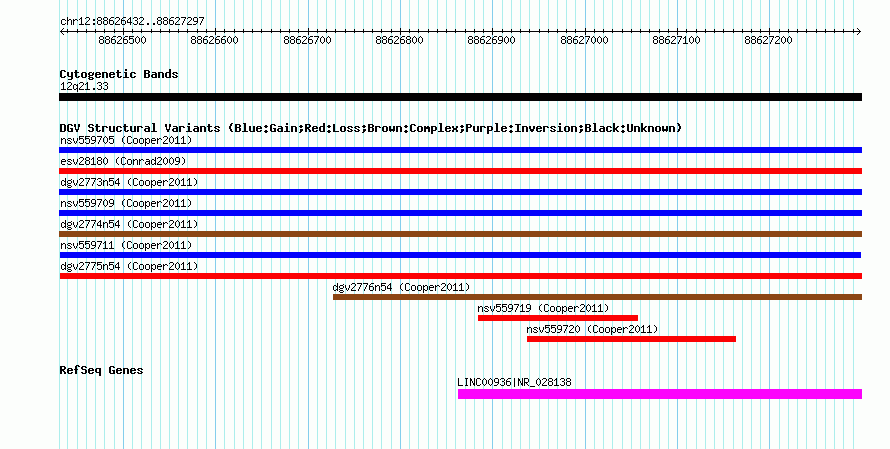Screen dimensions: 890x449
Task: Click the blue nsv559709 variant bar
Action: (460, 213)
